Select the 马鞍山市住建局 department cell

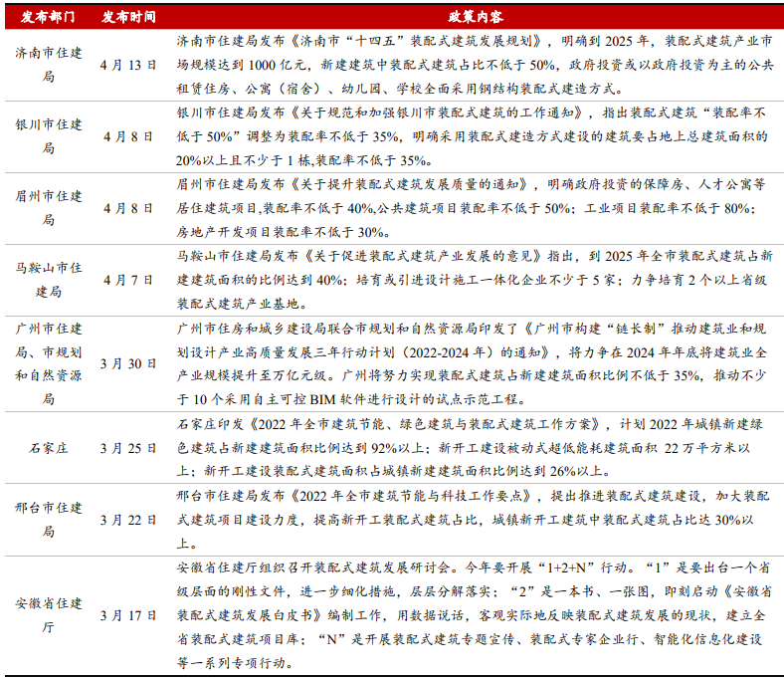tap(48, 280)
